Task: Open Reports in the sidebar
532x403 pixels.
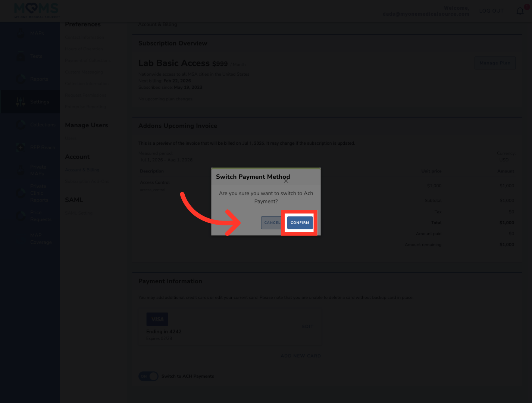Action: coord(39,79)
